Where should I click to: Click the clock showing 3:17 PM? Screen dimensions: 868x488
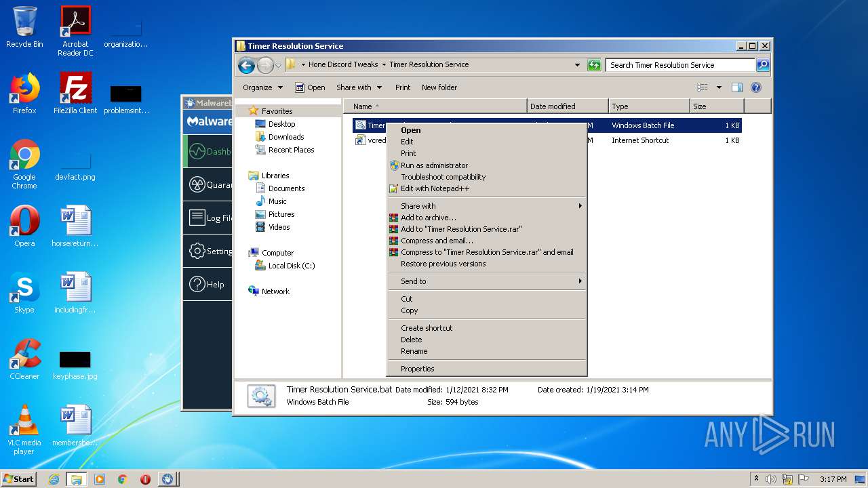point(833,479)
